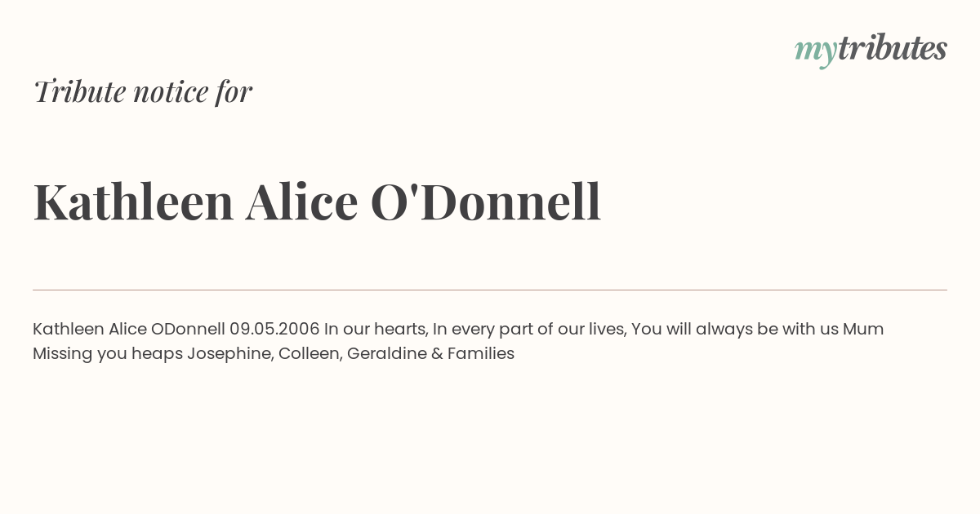980x514 pixels.
Task: Click "O'Donnell" in the large bold title
Action: (486, 202)
